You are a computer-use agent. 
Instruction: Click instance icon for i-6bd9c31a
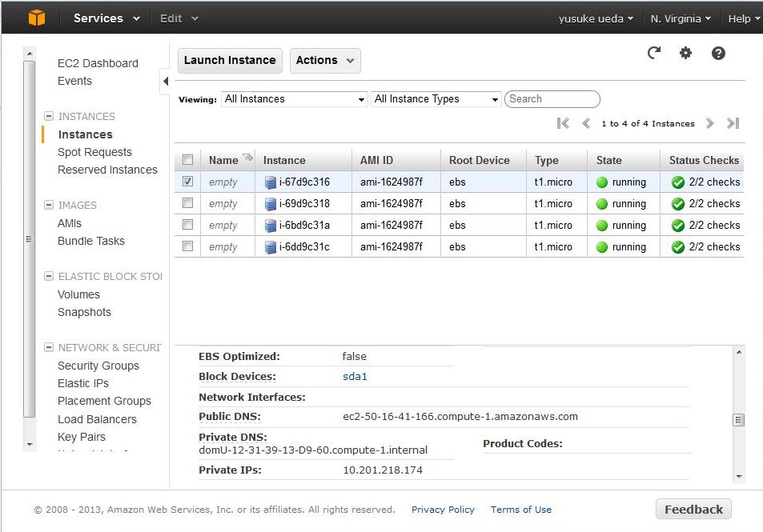tap(270, 226)
